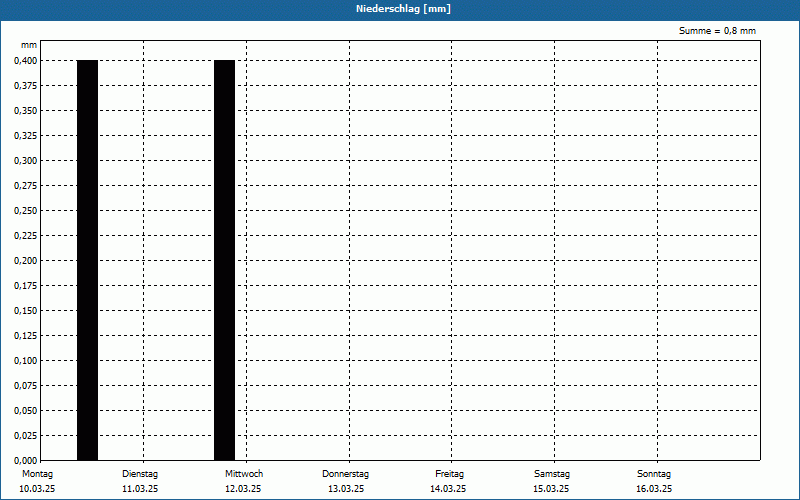Click the Niederschlag [mm] chart title
The width and height of the screenshot is (800, 500).
click(403, 9)
